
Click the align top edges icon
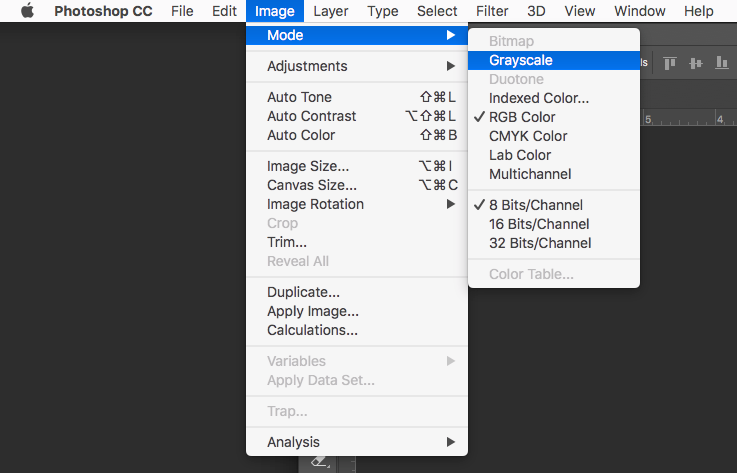(x=670, y=63)
